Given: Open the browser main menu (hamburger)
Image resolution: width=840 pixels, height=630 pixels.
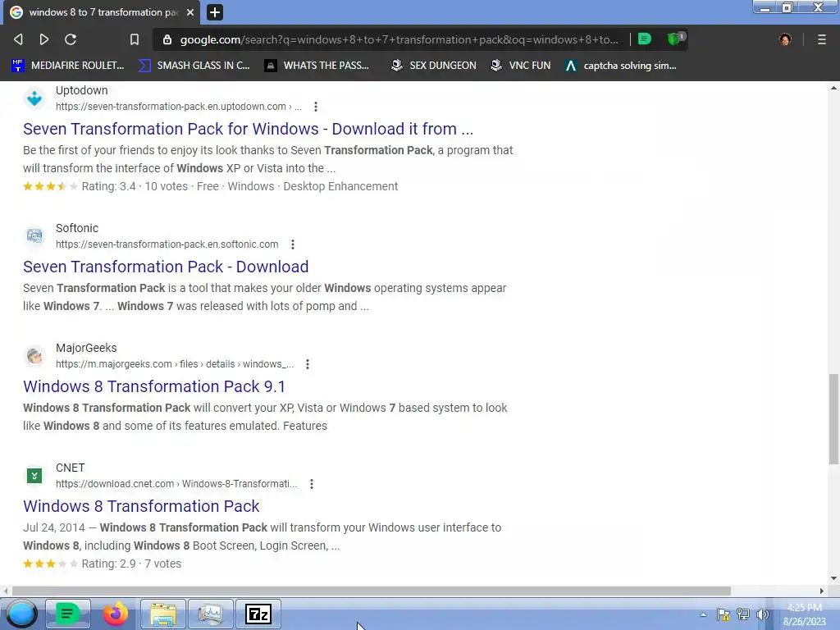Looking at the screenshot, I should [x=822, y=39].
